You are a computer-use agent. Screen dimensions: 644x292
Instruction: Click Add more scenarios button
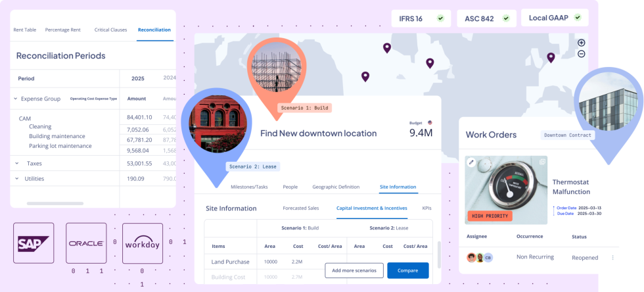[x=354, y=270]
